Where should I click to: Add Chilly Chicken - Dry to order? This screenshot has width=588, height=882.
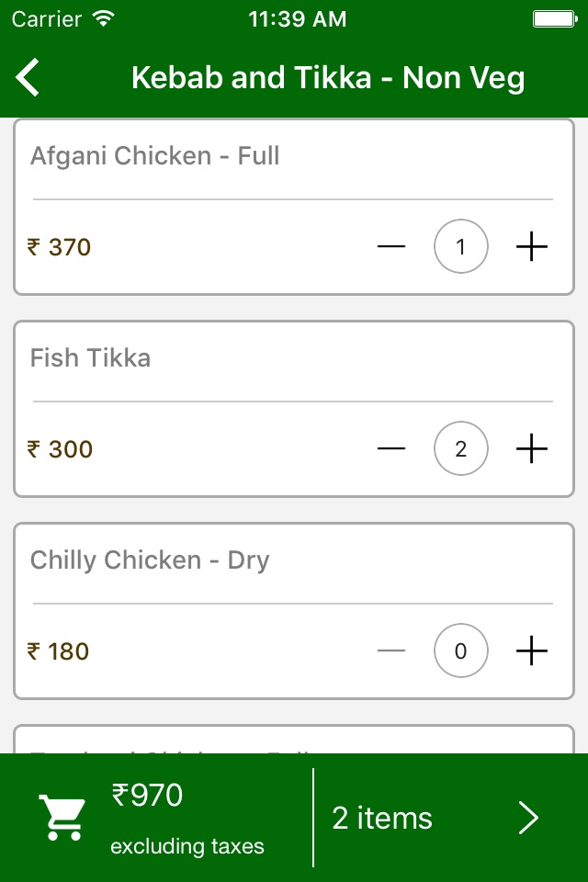532,651
